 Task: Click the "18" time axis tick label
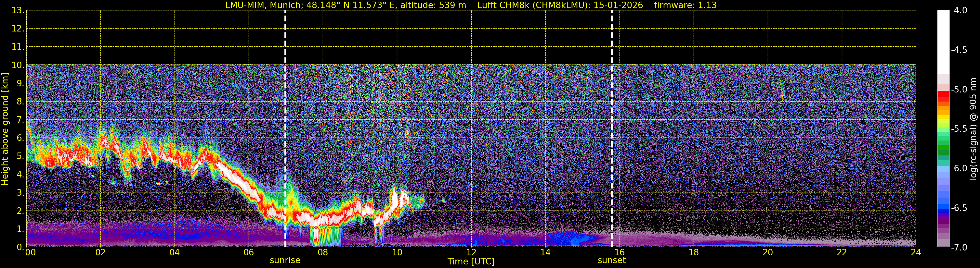pyautogui.click(x=694, y=252)
